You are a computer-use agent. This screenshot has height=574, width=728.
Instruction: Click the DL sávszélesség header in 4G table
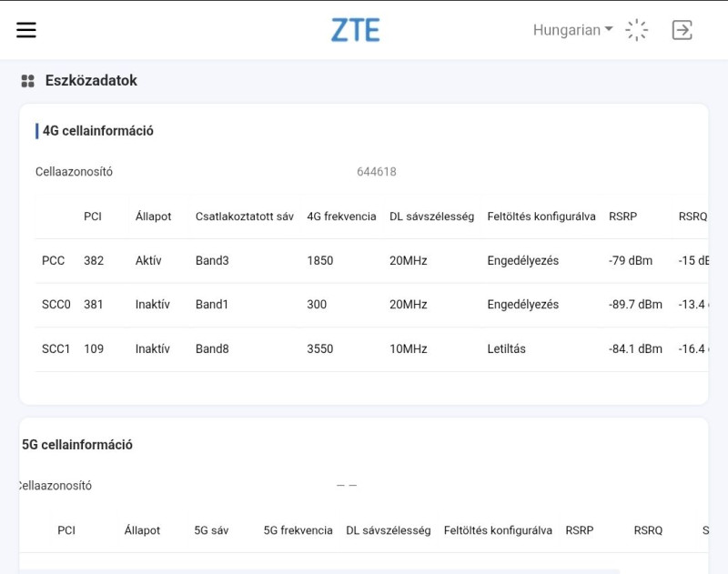[x=431, y=217]
